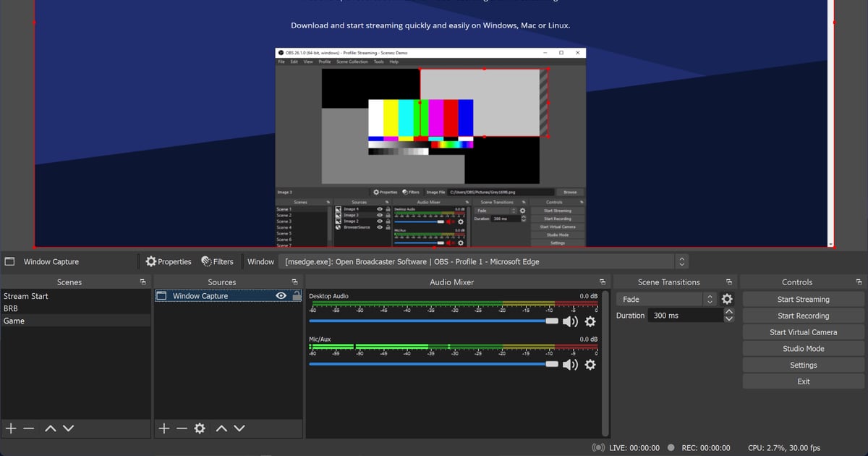Float the Sources dock panel
This screenshot has height=456, width=868.
coord(295,282)
